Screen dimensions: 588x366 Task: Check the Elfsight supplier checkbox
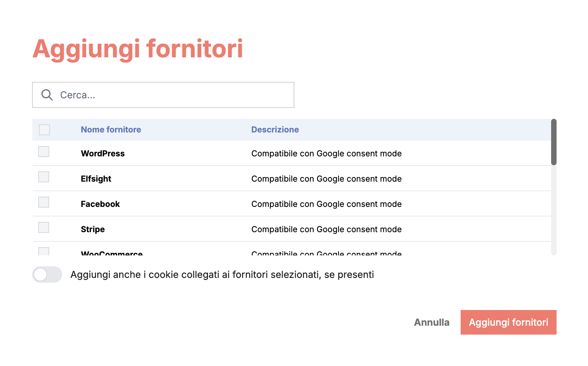44,177
